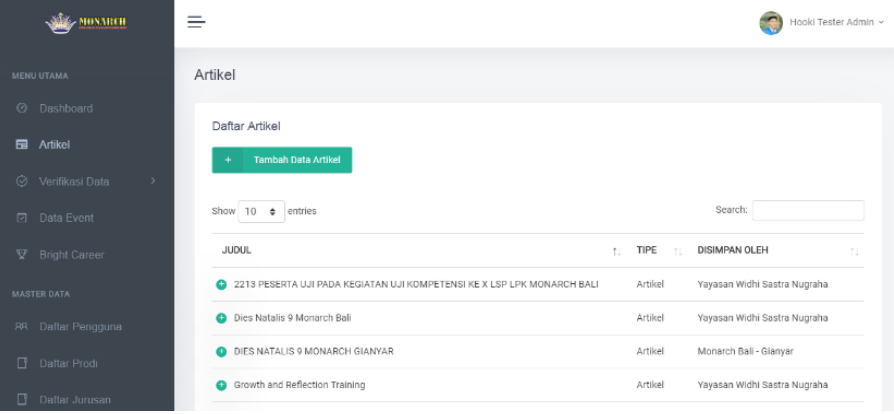Select Artikel in the sidebar menu

pos(54,145)
